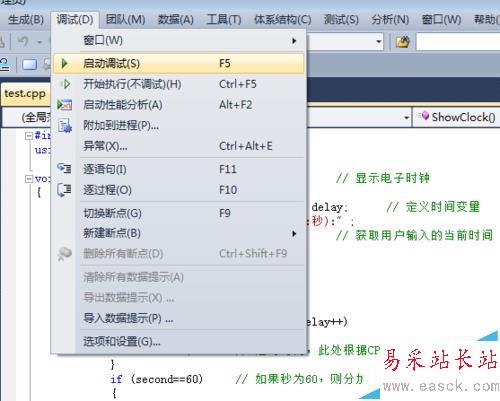
Task: Click folder search icon in toolbar
Action: click(x=403, y=42)
